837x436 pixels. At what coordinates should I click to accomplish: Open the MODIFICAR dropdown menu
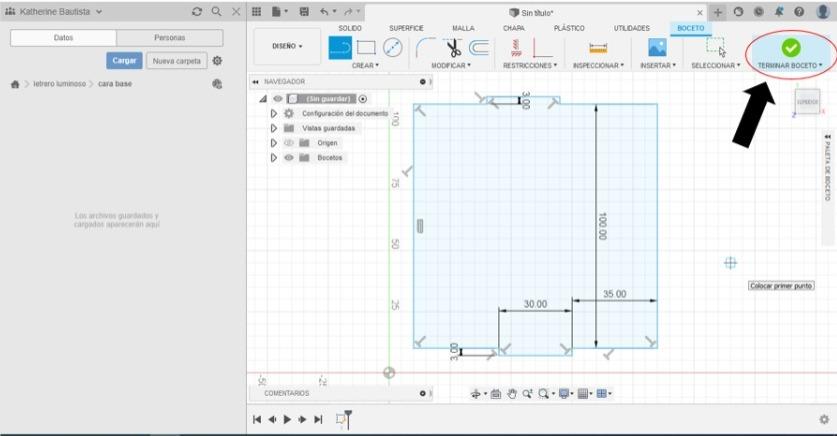point(451,66)
